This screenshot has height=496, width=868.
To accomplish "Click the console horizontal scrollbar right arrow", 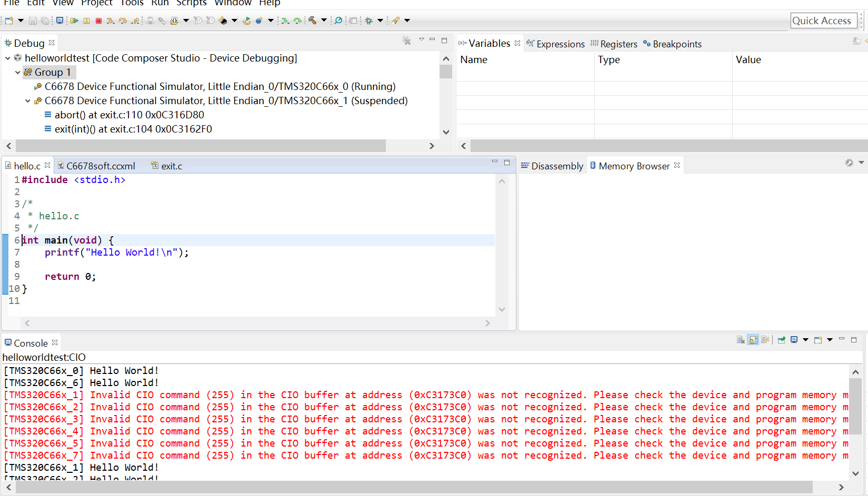I will coord(841,488).
